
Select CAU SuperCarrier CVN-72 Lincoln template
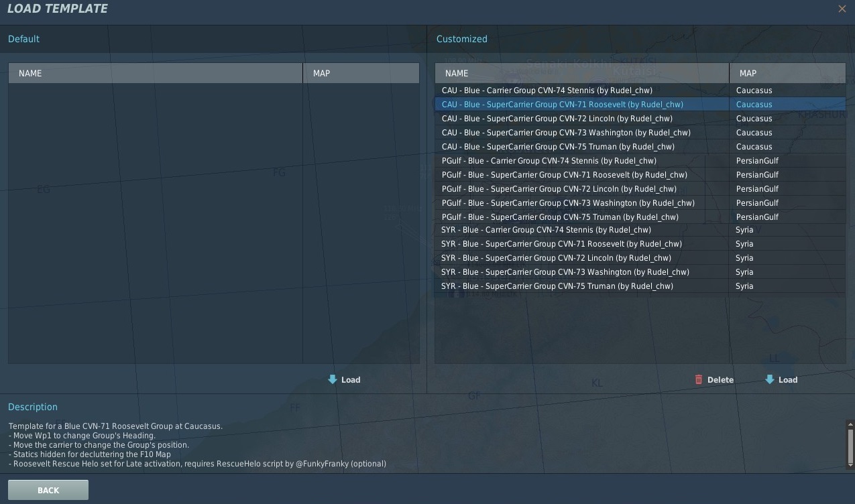[557, 119]
